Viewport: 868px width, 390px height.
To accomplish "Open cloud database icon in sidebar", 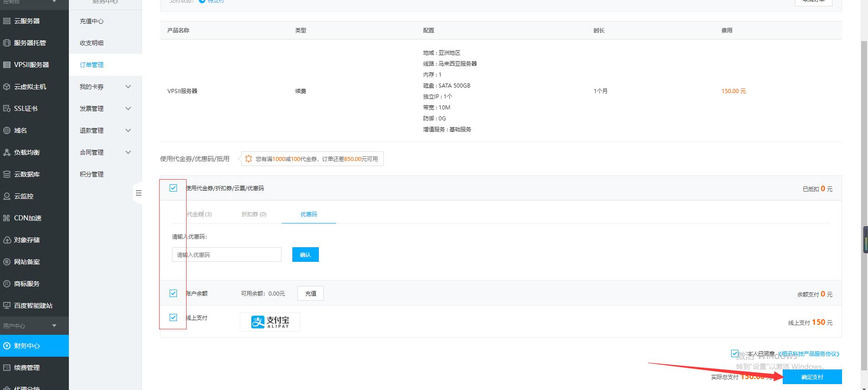I will click(x=7, y=174).
